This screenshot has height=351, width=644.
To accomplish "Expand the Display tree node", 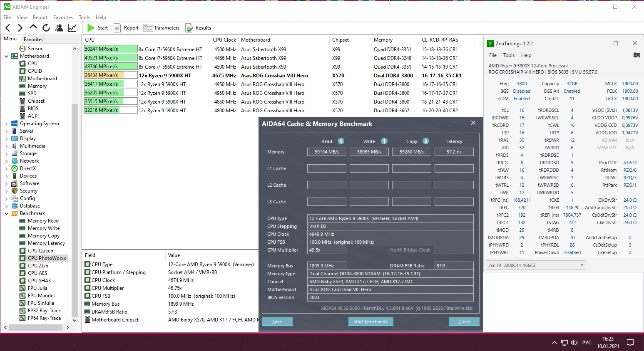I will click(6, 138).
